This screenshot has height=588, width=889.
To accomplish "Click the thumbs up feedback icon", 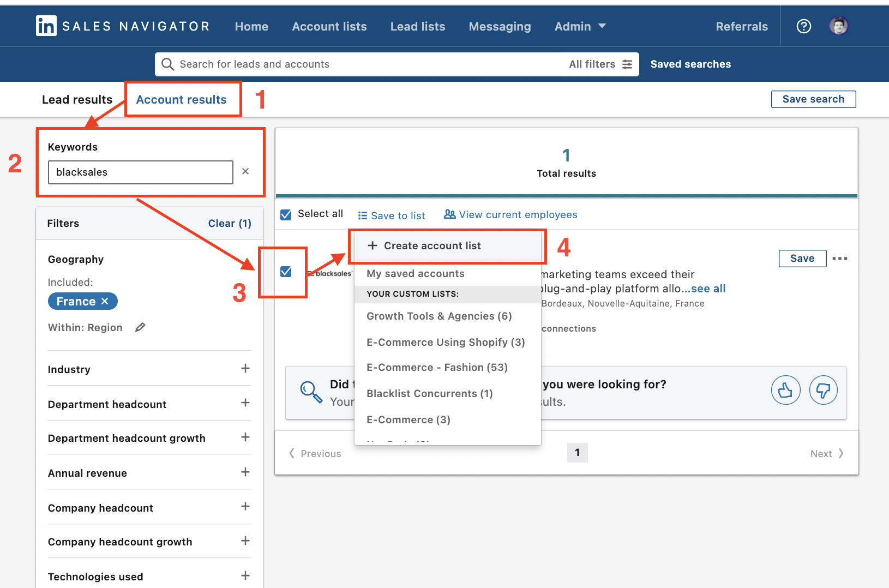I will 785,390.
